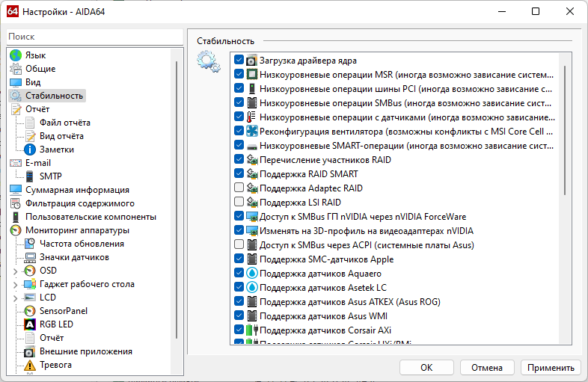Select Стабильность in settings tree

coord(54,96)
